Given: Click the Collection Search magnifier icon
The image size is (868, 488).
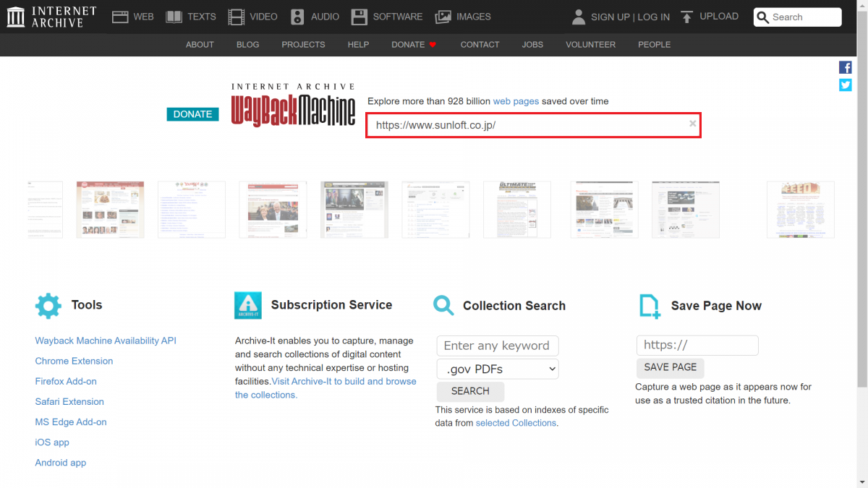Looking at the screenshot, I should 443,305.
